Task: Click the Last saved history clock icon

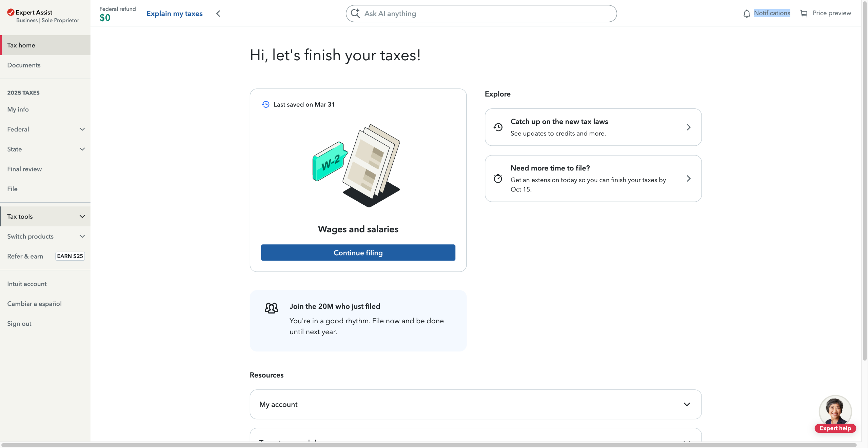Action: click(265, 104)
